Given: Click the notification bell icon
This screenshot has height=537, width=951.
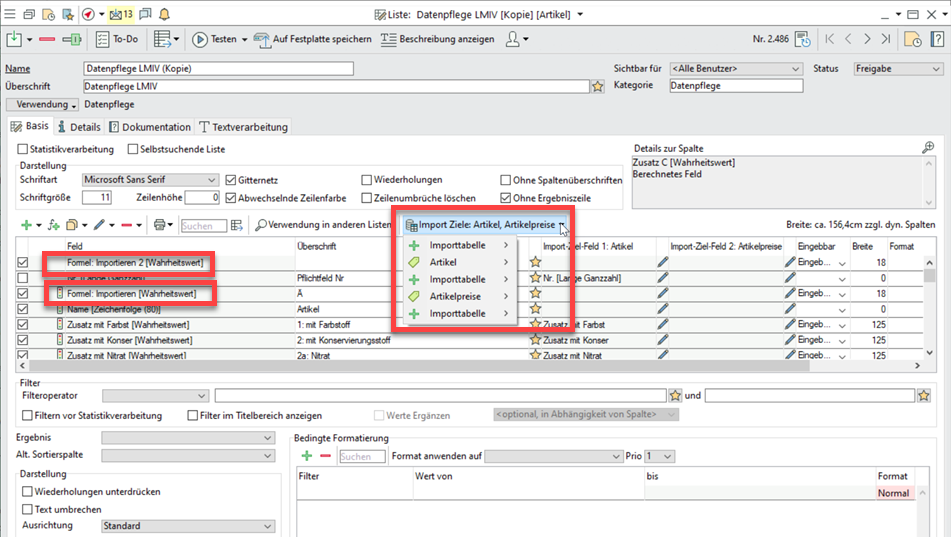Looking at the screenshot, I should tap(164, 15).
